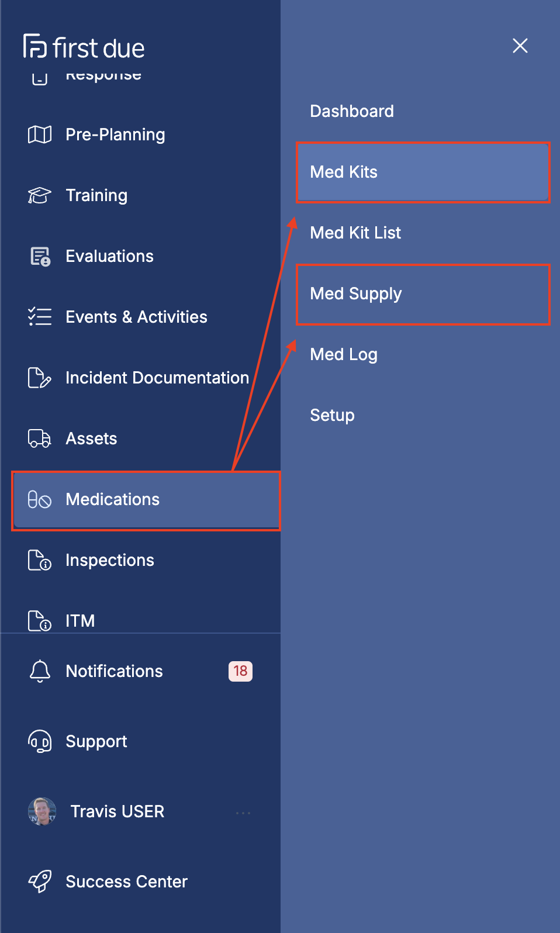Select Med Kits in the submenu

pos(423,172)
